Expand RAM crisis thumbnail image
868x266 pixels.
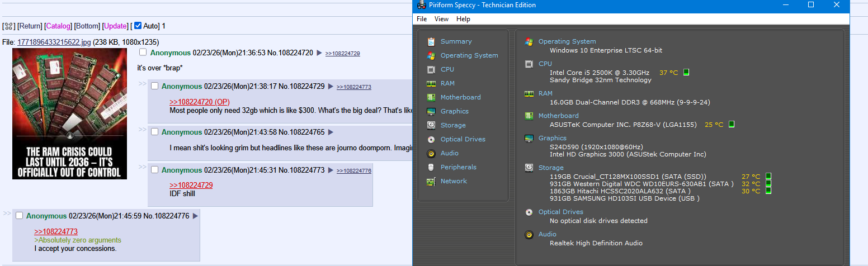click(70, 113)
